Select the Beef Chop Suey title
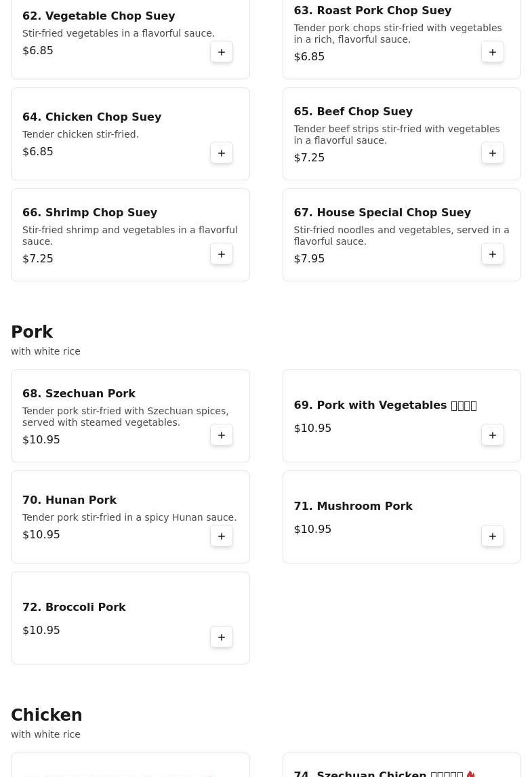Viewport: 532px width, 777px height. (353, 111)
